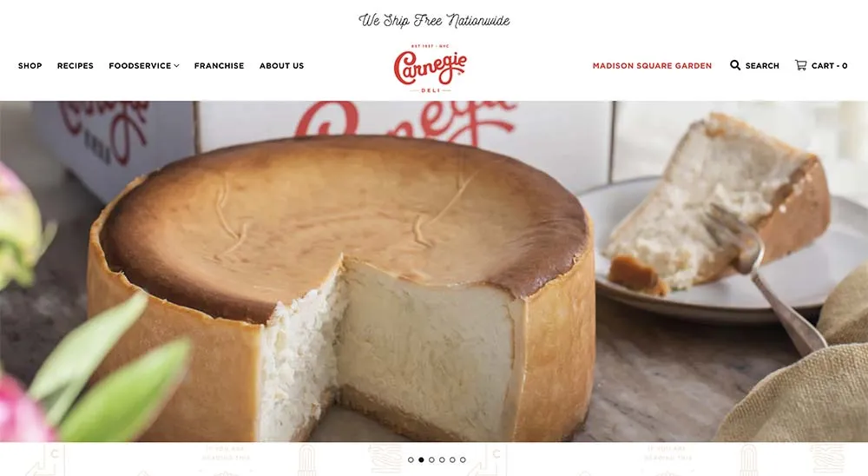868x476 pixels.
Task: Click the cheesecake hero banner image
Action: (x=434, y=271)
